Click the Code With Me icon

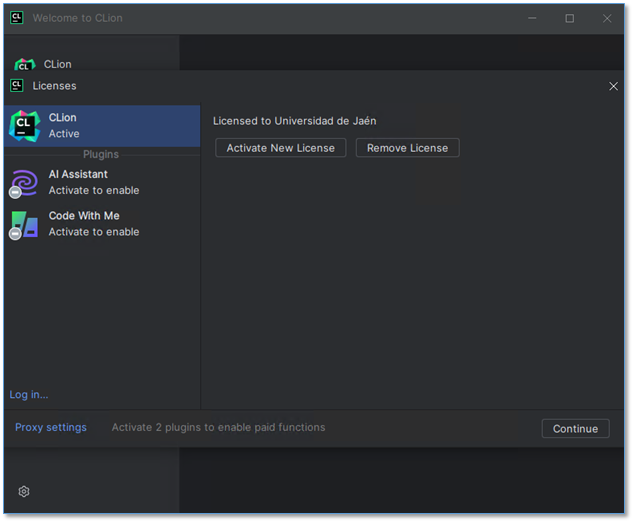point(25,224)
